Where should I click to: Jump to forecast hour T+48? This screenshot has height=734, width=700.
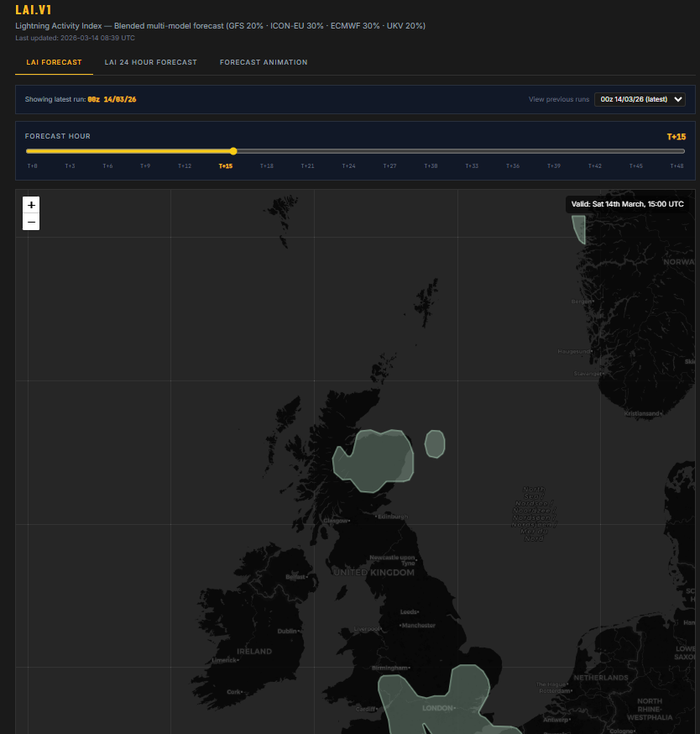(676, 165)
